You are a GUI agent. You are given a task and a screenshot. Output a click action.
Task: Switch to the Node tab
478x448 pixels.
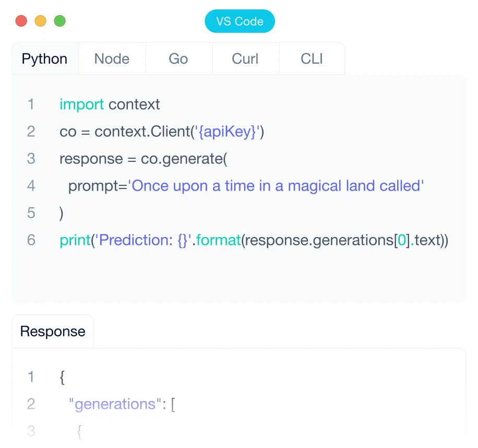tap(112, 58)
